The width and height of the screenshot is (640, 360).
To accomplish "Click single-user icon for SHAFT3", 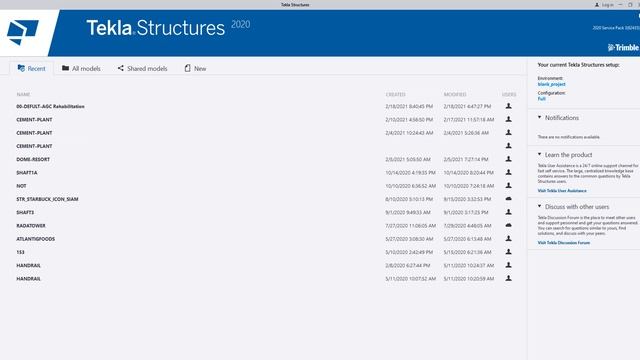I will point(509,212).
